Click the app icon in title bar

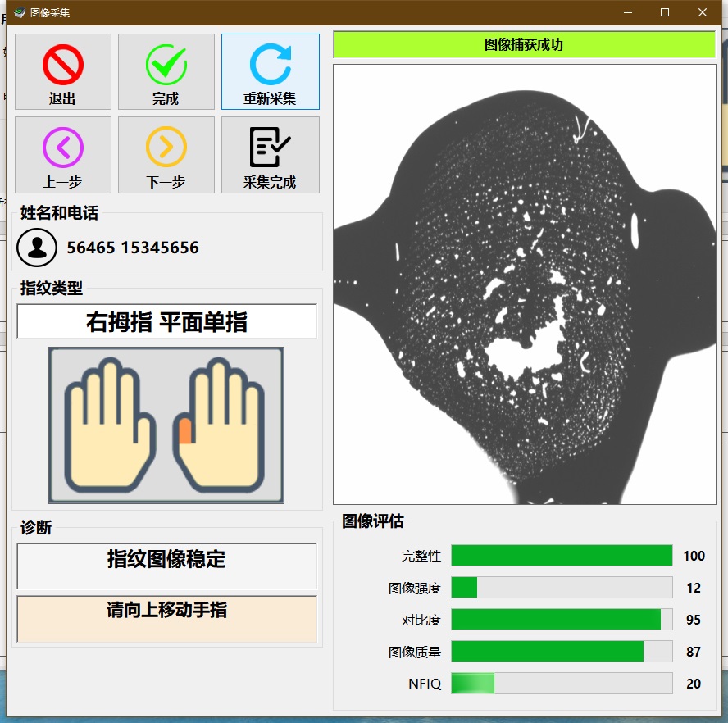pyautogui.click(x=19, y=12)
